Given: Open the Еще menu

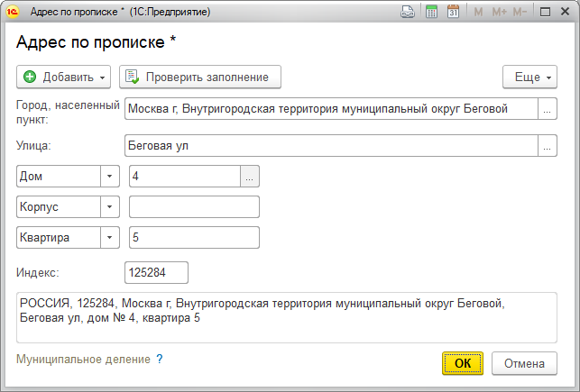Looking at the screenshot, I should click(x=529, y=77).
